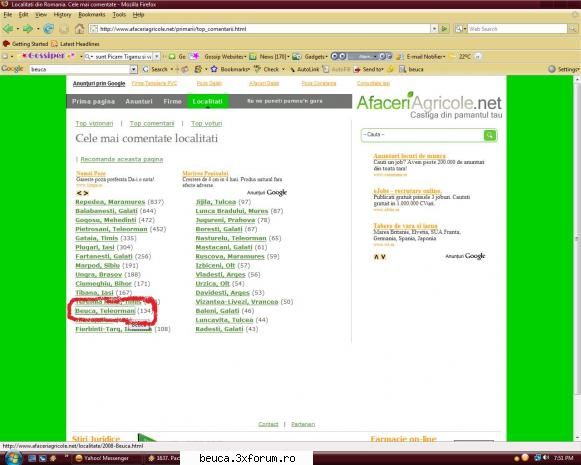Select the Localitati tab

point(208,101)
